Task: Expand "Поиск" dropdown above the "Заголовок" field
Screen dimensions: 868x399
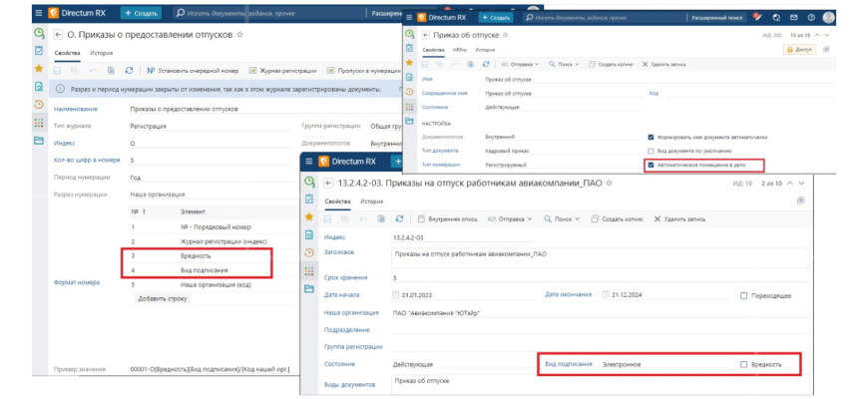Action: click(562, 218)
